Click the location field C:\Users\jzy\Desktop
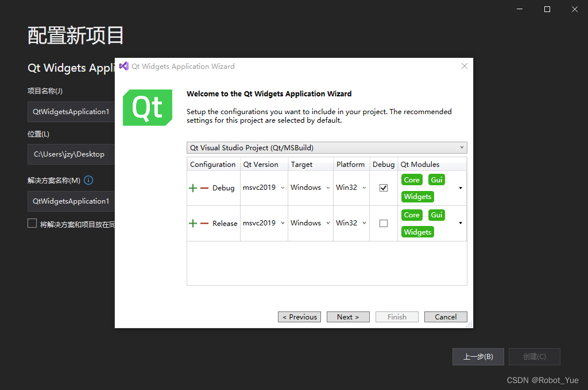 [71, 154]
